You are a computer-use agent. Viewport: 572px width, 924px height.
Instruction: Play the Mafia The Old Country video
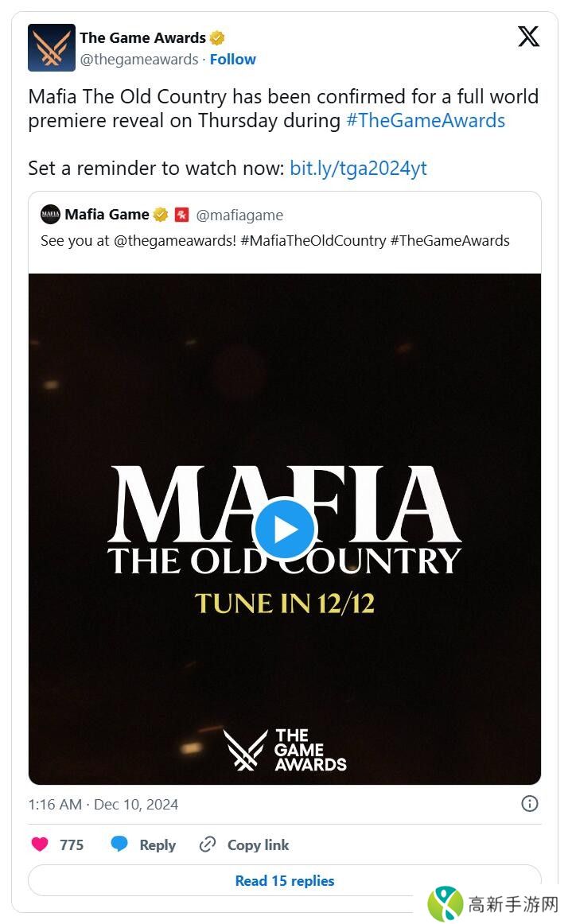pyautogui.click(x=285, y=529)
